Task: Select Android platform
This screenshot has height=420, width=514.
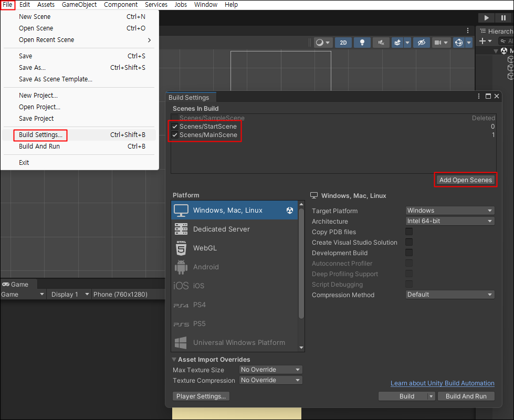Action: [x=234, y=267]
